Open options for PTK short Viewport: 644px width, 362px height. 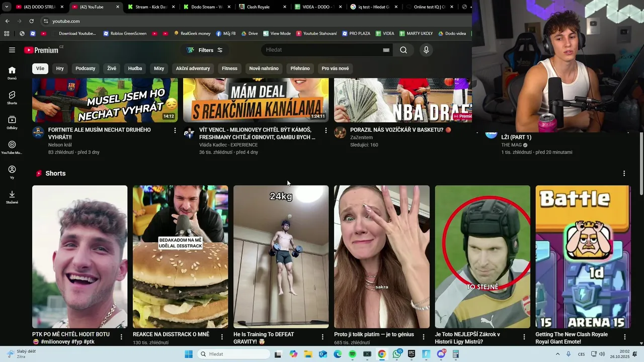(121, 337)
